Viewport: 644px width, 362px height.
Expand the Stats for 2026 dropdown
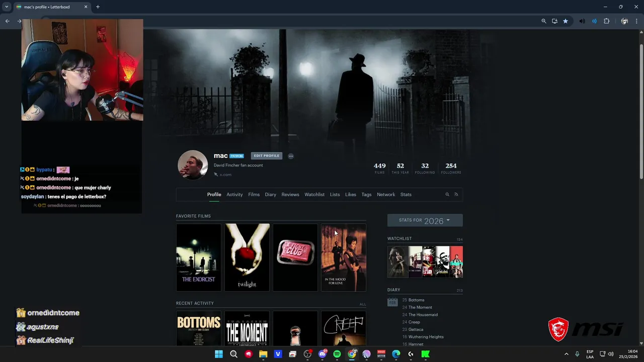425,220
